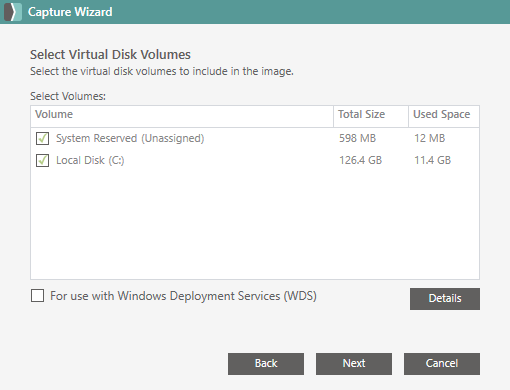
Task: Sort by the Used Space column header
Action: click(444, 116)
